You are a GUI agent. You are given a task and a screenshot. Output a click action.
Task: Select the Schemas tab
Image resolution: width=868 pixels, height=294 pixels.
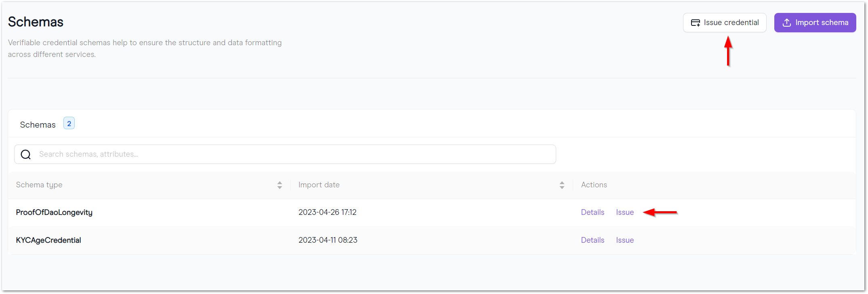click(38, 125)
